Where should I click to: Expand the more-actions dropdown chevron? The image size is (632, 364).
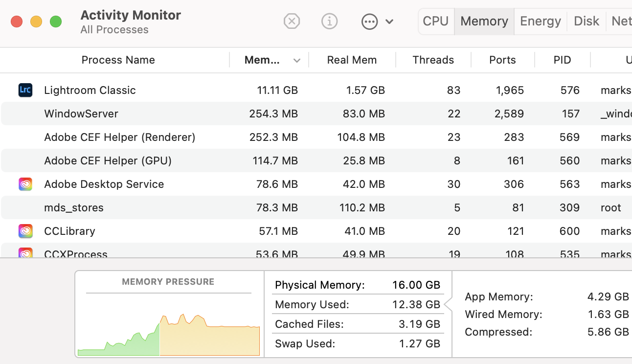[x=389, y=22]
